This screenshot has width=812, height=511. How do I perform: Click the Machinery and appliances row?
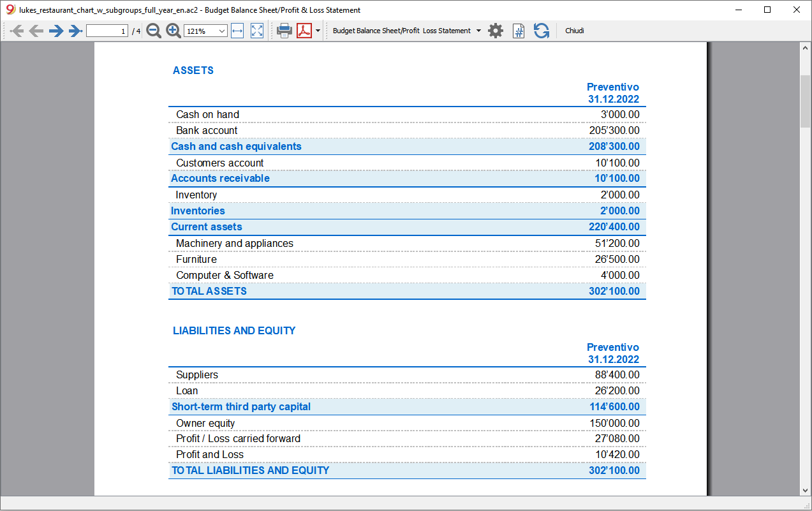pyautogui.click(x=407, y=244)
